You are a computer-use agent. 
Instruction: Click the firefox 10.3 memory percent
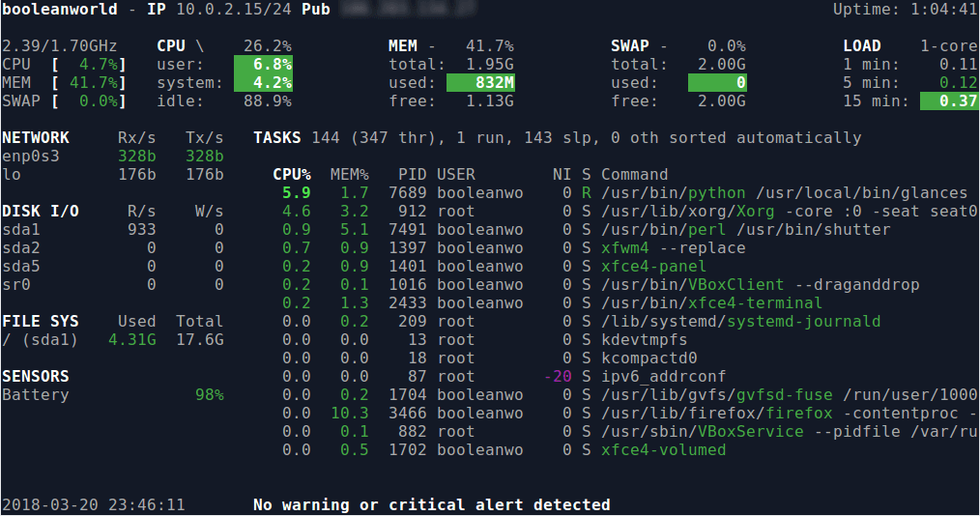(349, 413)
